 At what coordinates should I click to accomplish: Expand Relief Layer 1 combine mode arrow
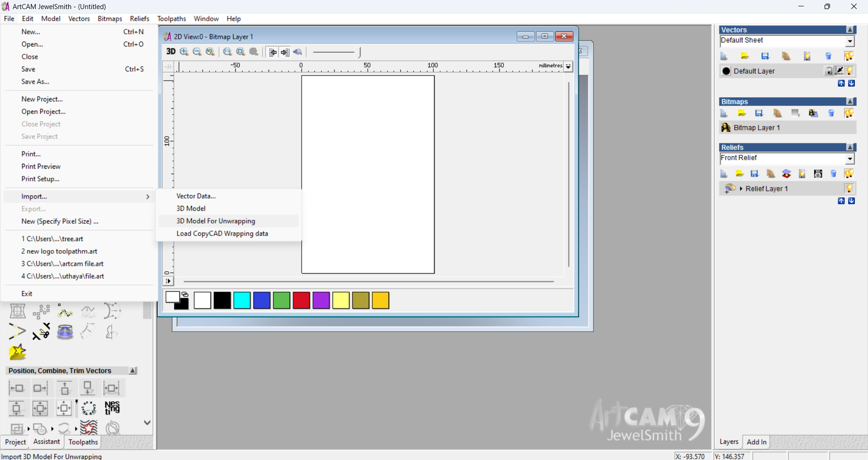click(741, 189)
